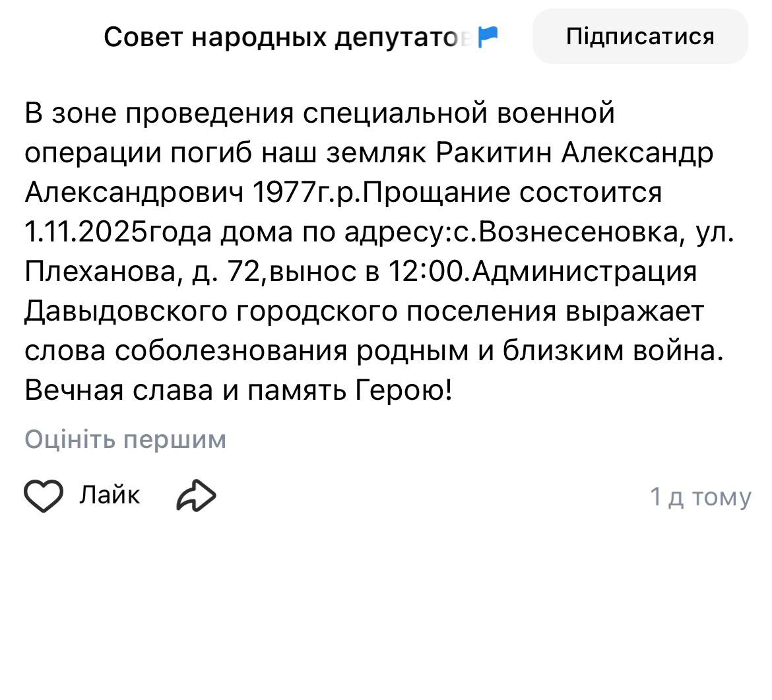Screen dimensions: 772x700
Task: Click the heart like icon
Action: point(44,496)
